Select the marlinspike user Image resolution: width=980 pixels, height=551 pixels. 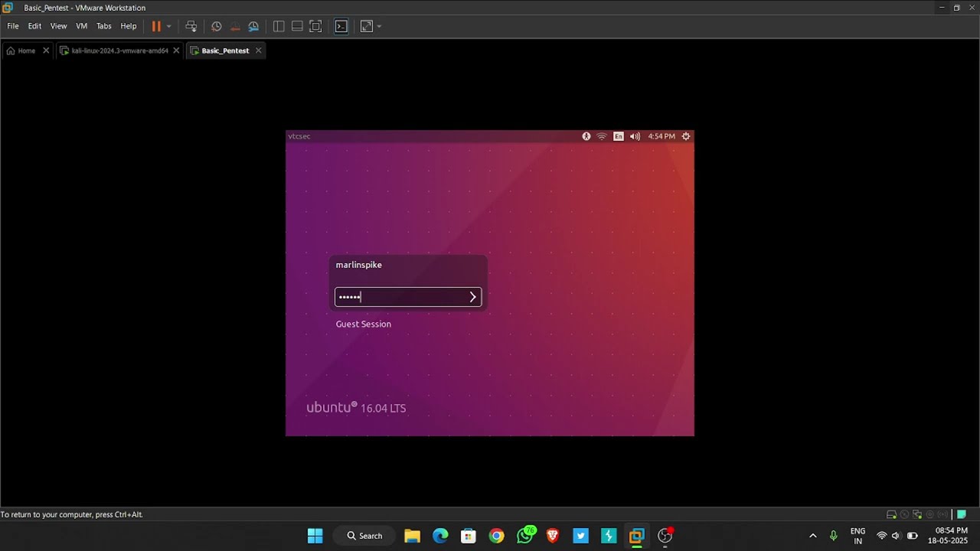point(358,265)
